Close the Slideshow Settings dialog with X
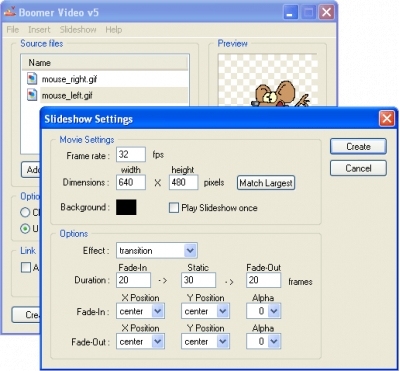The height and width of the screenshot is (371, 400). tap(387, 119)
